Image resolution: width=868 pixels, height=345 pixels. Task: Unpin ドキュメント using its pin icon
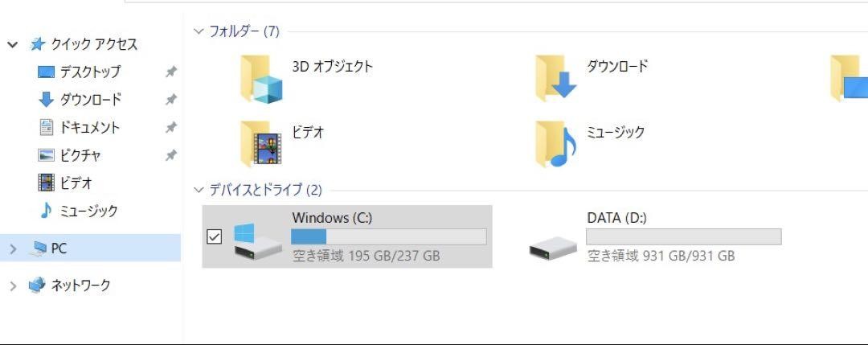[171, 127]
